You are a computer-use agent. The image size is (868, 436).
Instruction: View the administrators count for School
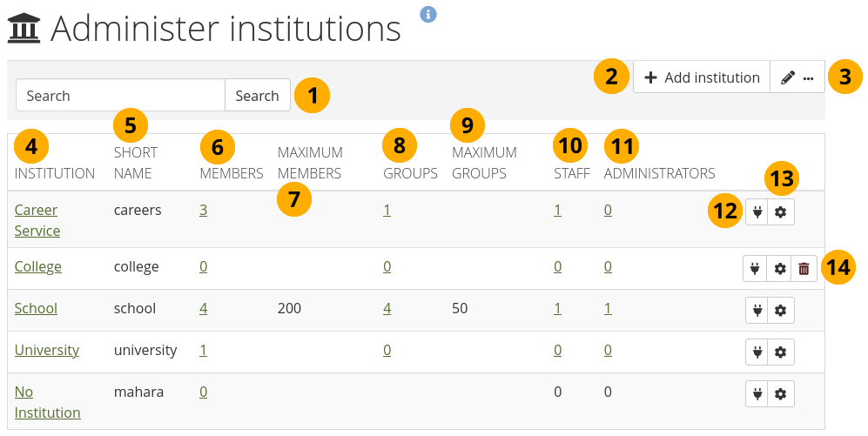pyautogui.click(x=608, y=308)
